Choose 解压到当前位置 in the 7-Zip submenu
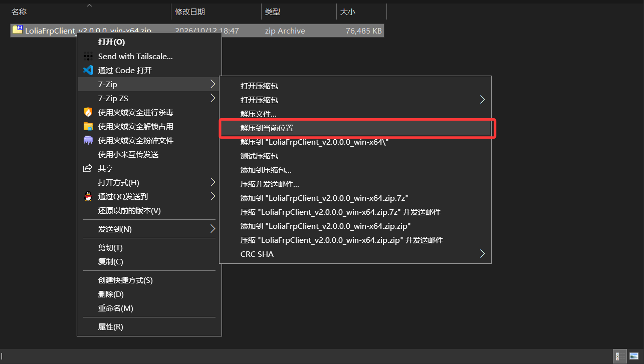 [x=355, y=128]
